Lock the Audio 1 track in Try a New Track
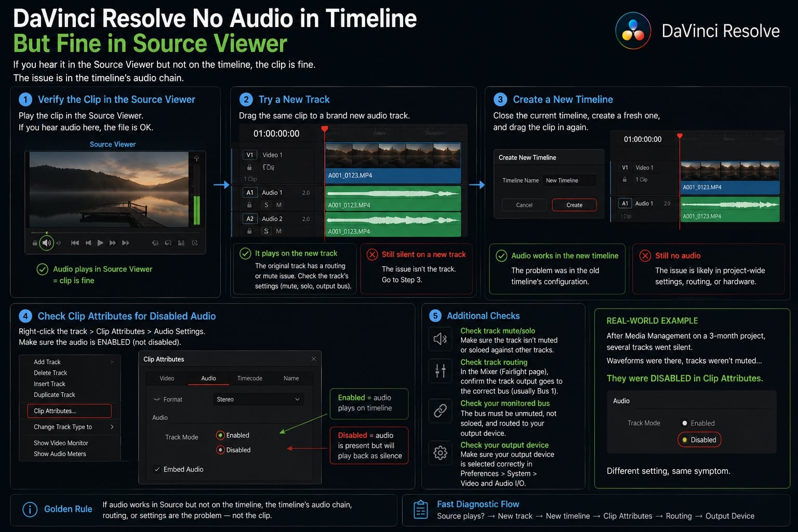 (x=249, y=205)
